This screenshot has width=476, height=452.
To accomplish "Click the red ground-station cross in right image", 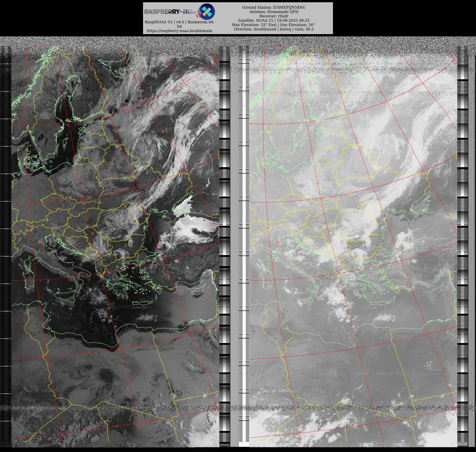I will (278, 242).
